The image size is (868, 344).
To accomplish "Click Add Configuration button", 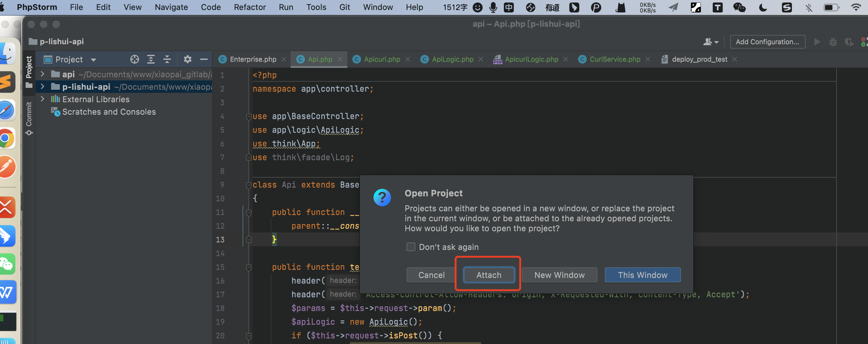I will 767,42.
